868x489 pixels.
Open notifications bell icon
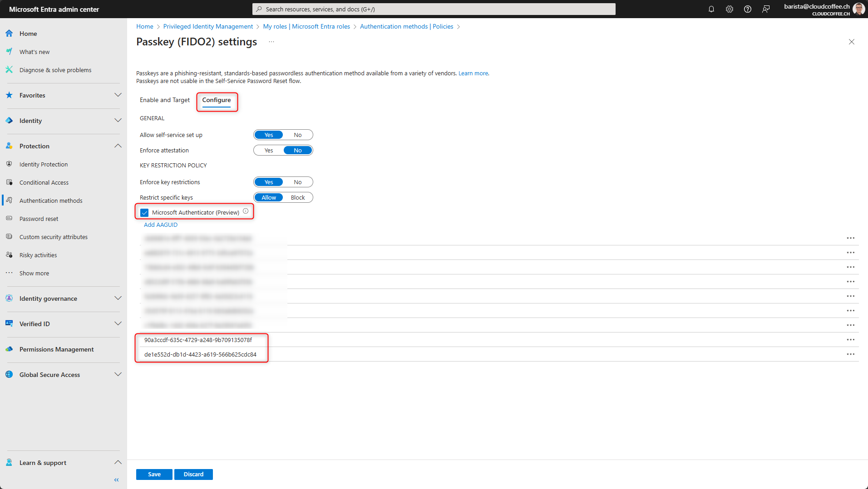click(711, 9)
